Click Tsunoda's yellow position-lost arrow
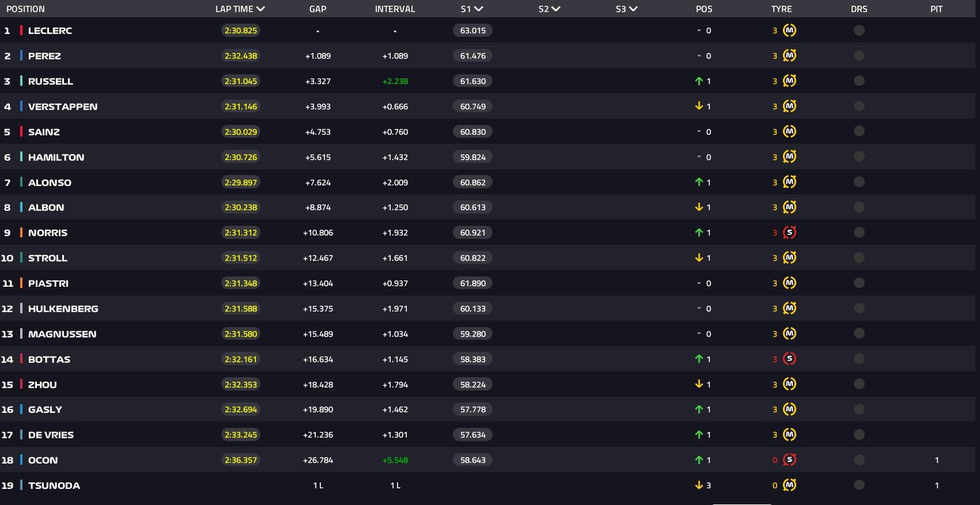The image size is (980, 505). click(699, 485)
